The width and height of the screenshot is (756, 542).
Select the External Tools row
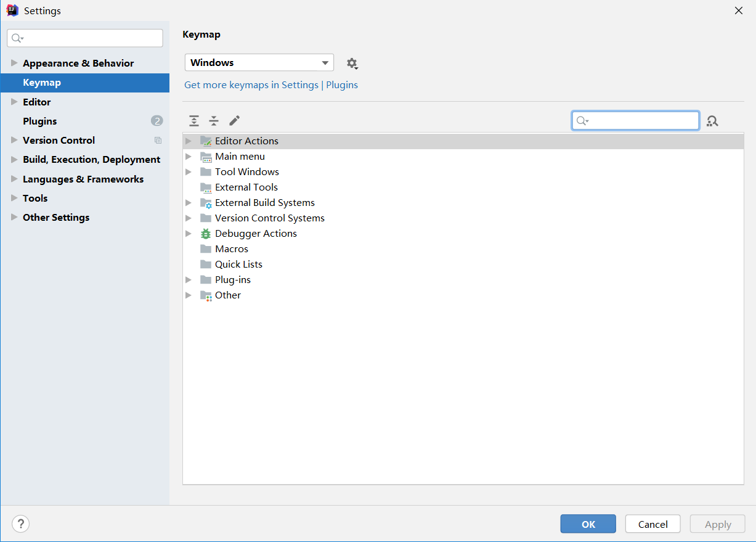pyautogui.click(x=463, y=187)
